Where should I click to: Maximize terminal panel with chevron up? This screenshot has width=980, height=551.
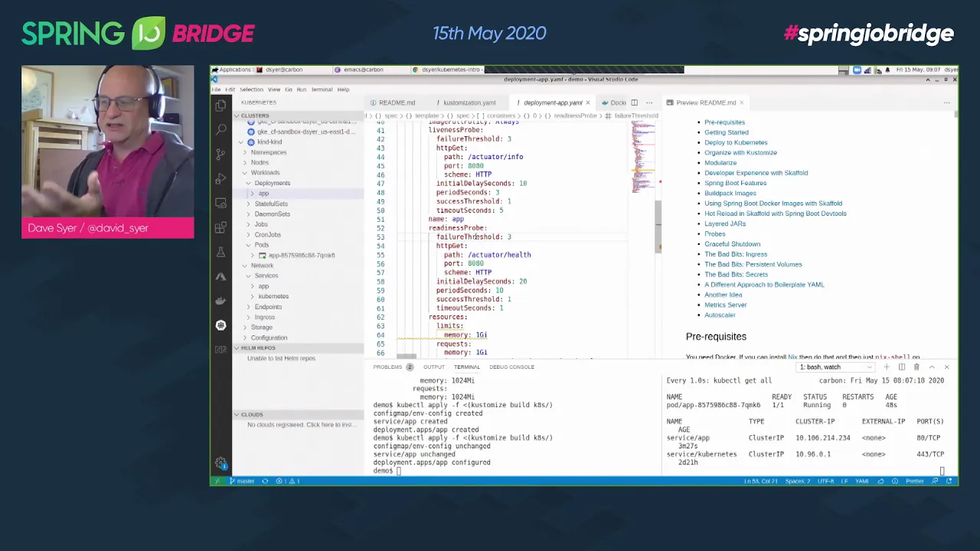[932, 367]
